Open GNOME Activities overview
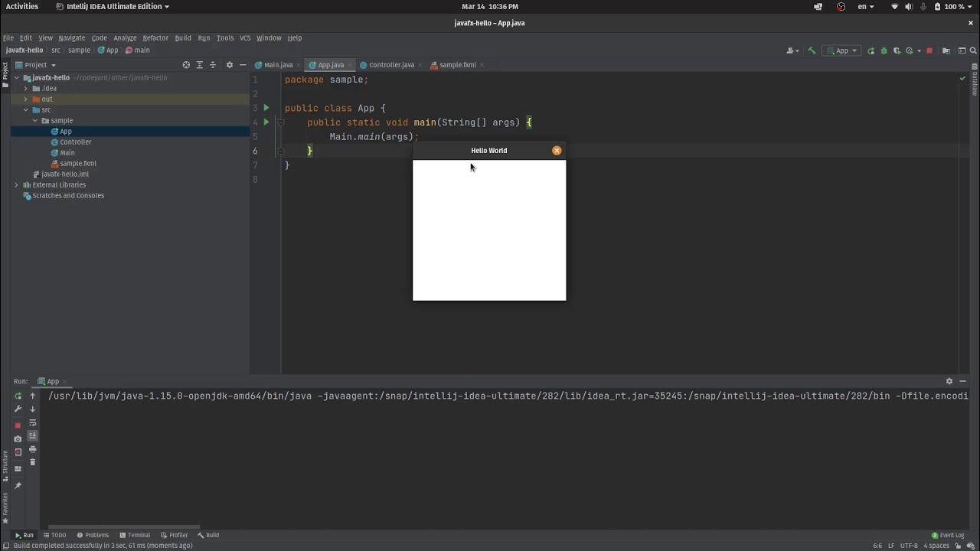This screenshot has height=551, width=980. pos(21,6)
